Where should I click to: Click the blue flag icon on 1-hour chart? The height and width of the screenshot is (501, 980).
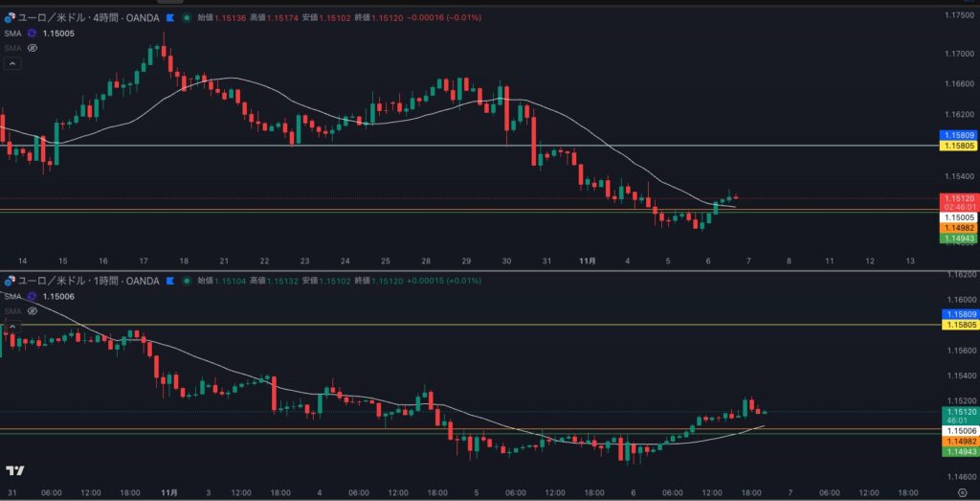pyautogui.click(x=169, y=281)
